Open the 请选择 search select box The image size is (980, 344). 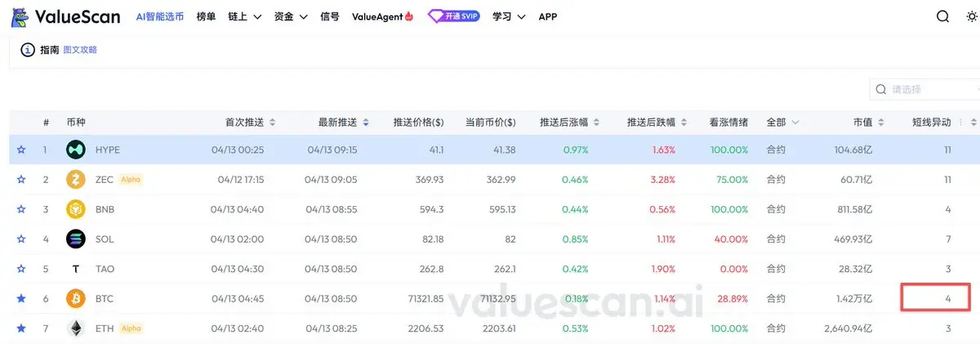tap(924, 89)
